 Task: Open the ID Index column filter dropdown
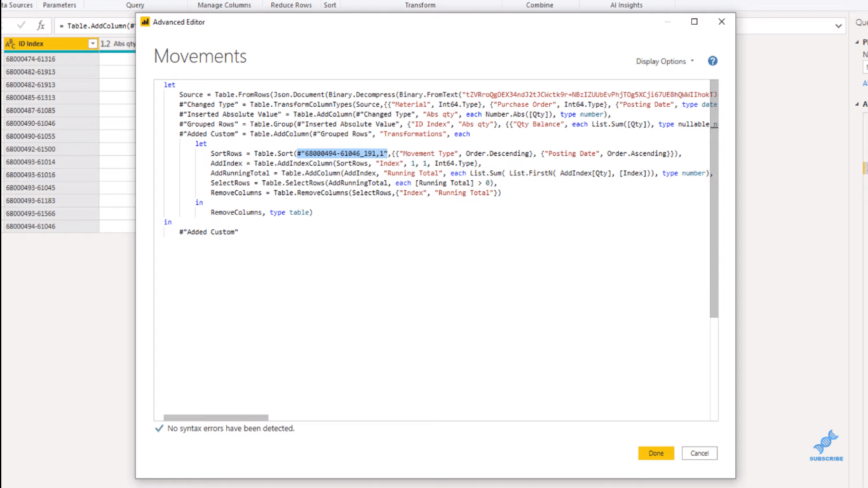(93, 44)
